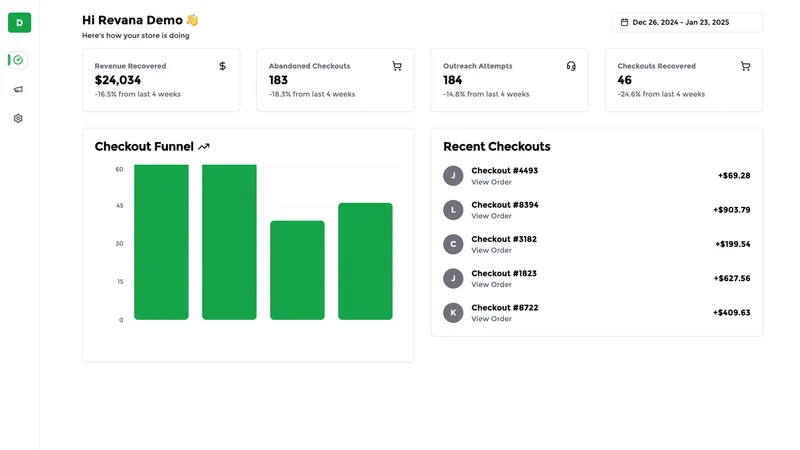Click the calendar icon in date range picker
The height and width of the screenshot is (450, 800).
624,22
